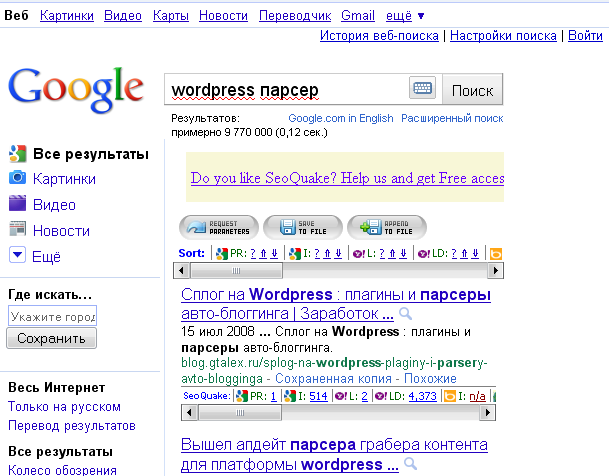609x476 pixels.
Task: Click the Request Parameters SeoQuake button
Action: point(219,228)
